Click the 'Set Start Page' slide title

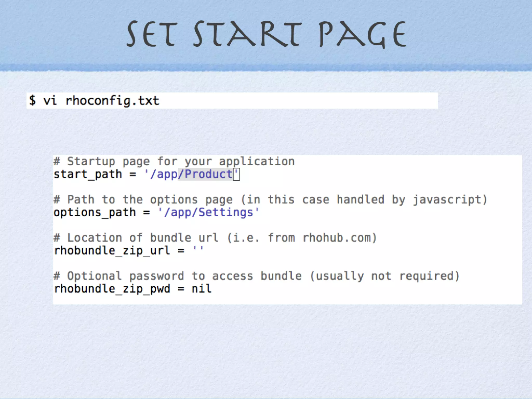coord(266,34)
